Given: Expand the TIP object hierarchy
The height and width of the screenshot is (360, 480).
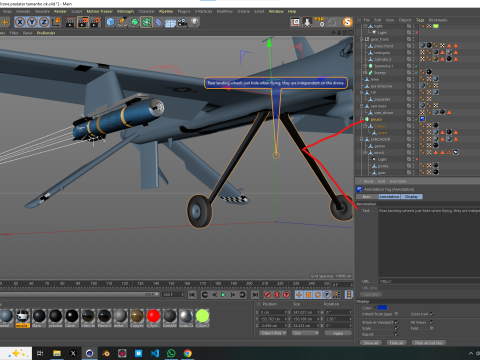Looking at the screenshot, I should (x=361, y=92).
